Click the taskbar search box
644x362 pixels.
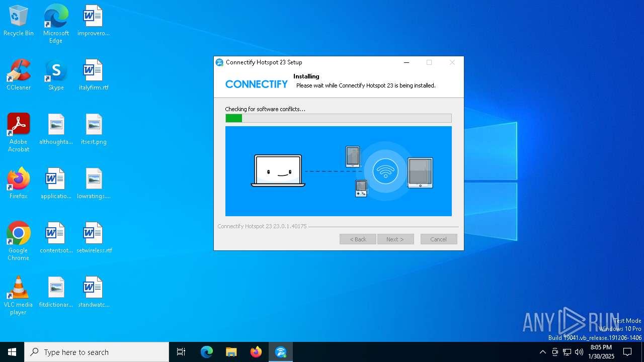click(x=97, y=352)
